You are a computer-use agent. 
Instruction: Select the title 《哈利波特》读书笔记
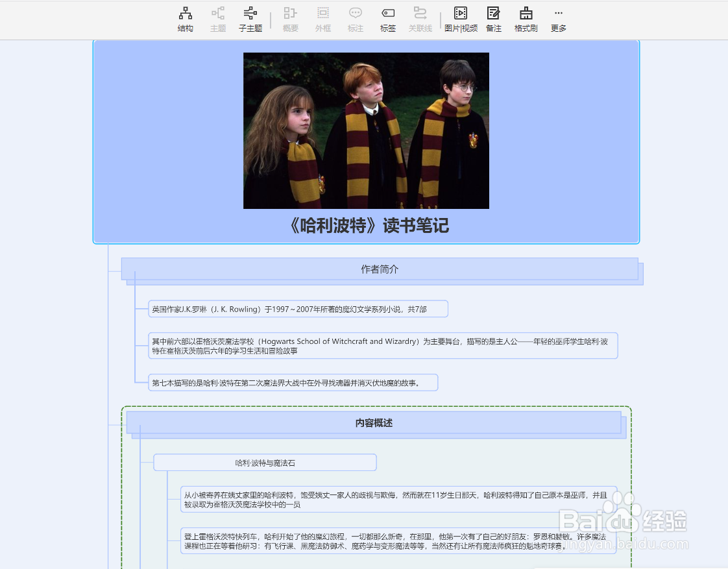click(370, 226)
